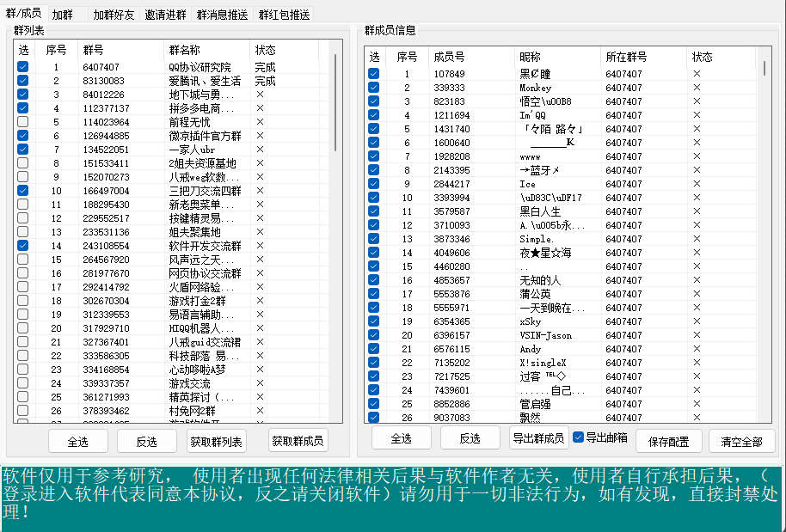
Task: Switch to the 加群 tab
Action: click(62, 15)
